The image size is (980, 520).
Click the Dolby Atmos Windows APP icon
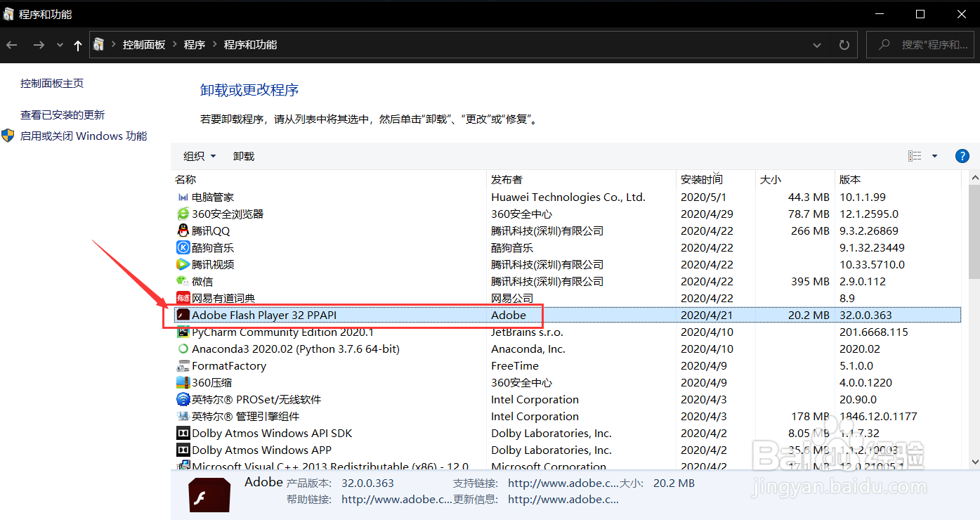[x=183, y=450]
